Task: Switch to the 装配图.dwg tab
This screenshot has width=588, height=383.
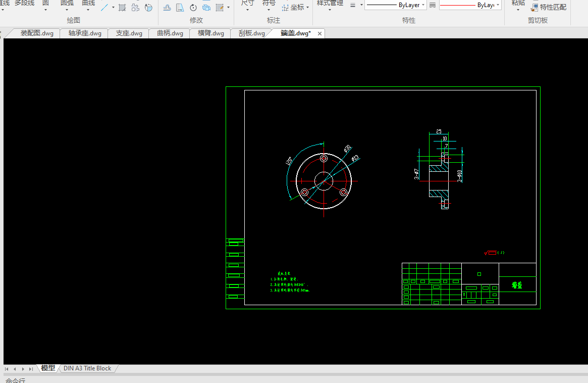Action: pyautogui.click(x=37, y=33)
